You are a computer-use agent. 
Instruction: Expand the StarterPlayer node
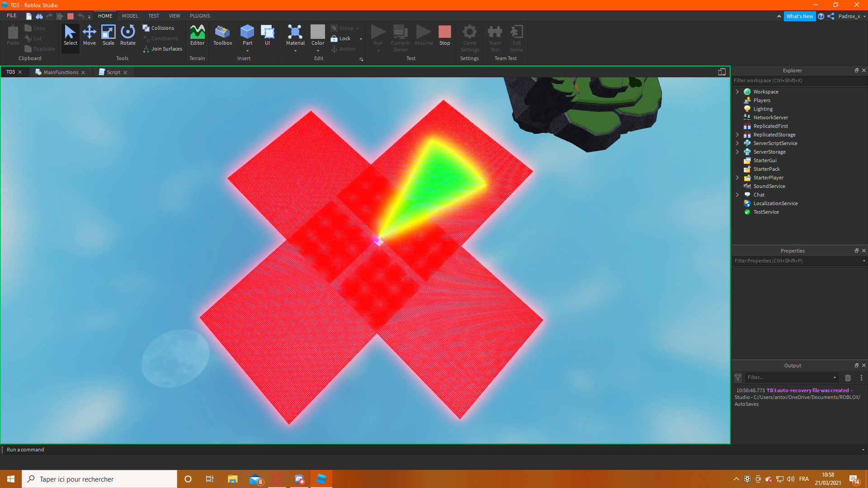737,178
